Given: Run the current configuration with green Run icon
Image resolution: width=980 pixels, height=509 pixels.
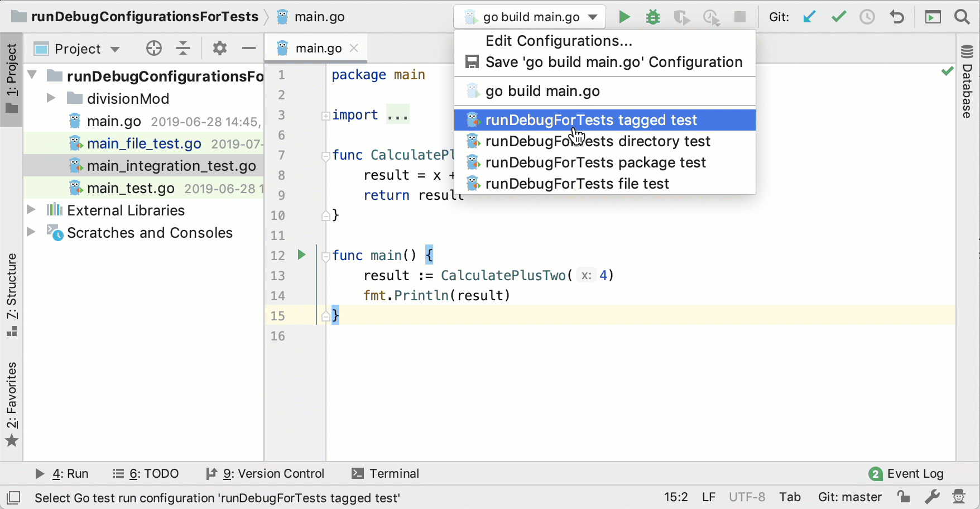Looking at the screenshot, I should (624, 17).
